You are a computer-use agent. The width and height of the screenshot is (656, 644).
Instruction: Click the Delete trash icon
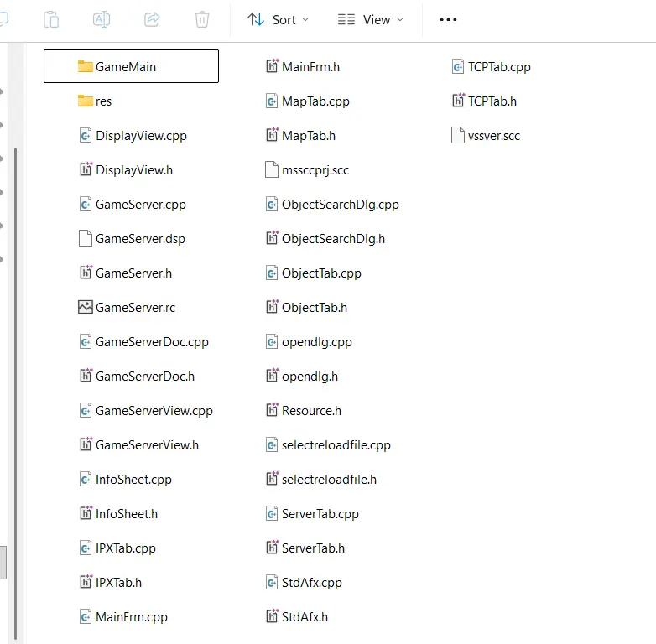click(202, 19)
